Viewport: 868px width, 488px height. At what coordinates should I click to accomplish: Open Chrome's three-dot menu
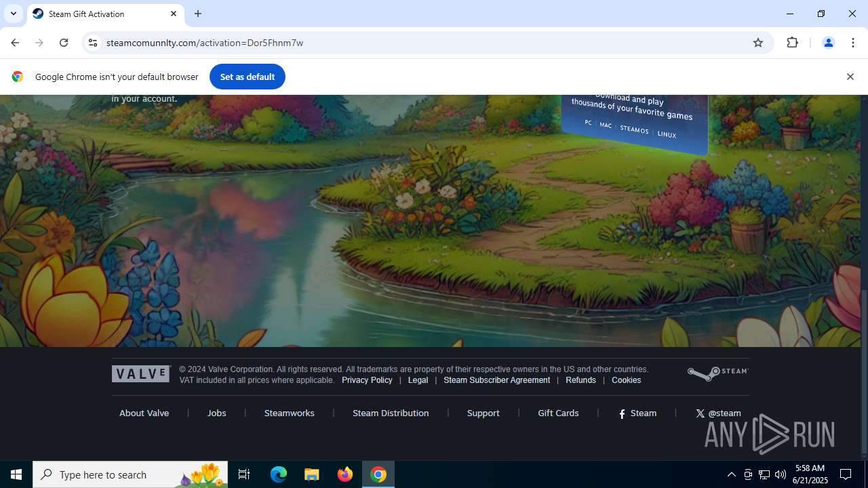pyautogui.click(x=853, y=43)
